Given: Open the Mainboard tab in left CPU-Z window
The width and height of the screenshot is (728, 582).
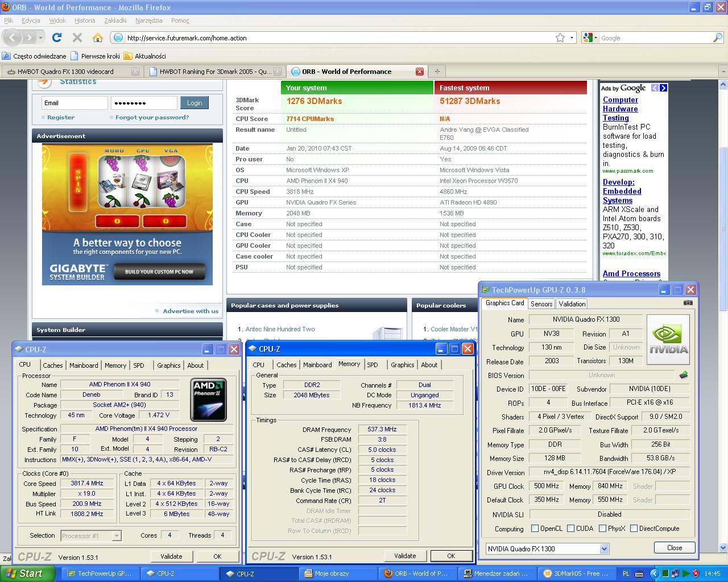Looking at the screenshot, I should tap(84, 365).
